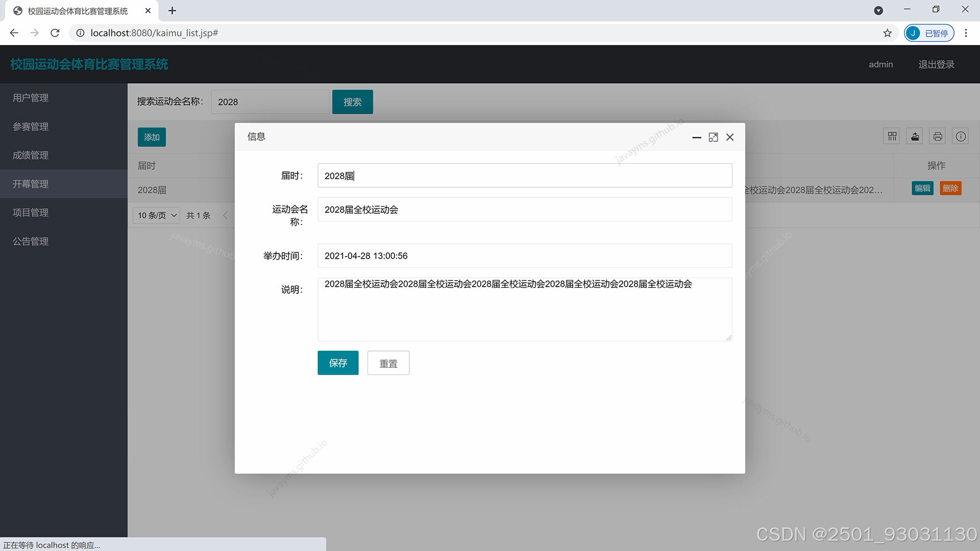
Task: Reload the page with refresh icon
Action: (55, 33)
